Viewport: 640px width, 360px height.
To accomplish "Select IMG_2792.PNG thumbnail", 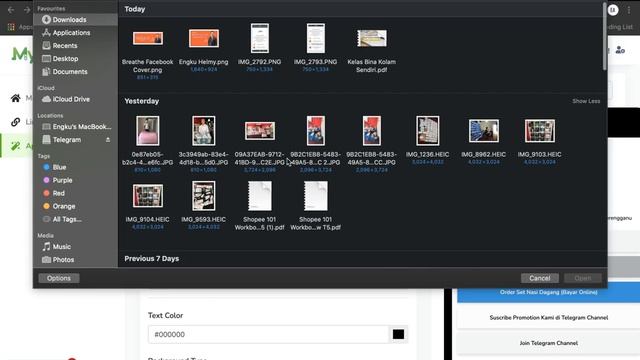I will 260,38.
